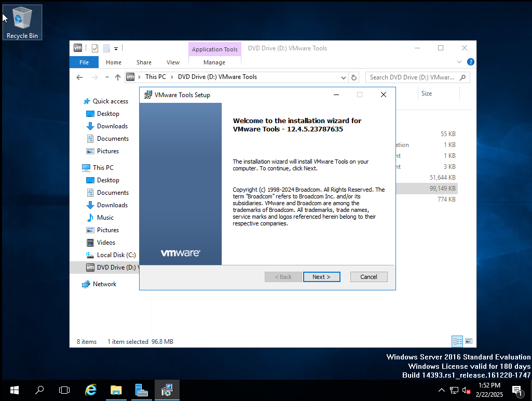Click the 99,149 KB size cell
532x401 pixels.
[x=442, y=188]
